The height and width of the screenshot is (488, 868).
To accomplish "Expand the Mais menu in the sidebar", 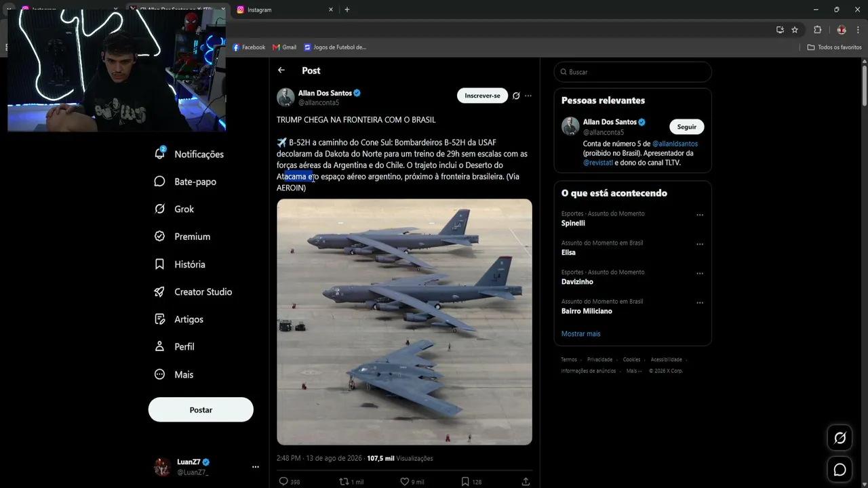I will coord(174,374).
